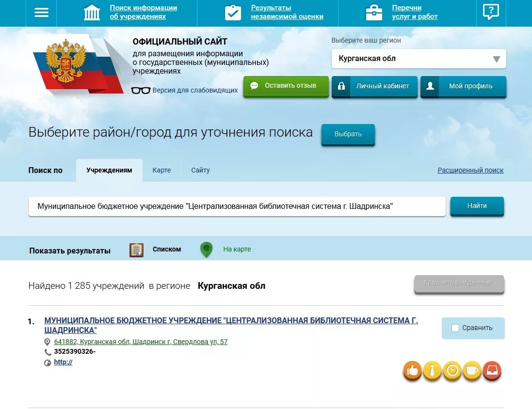Switch to the Карте search tab
The image size is (532, 409).
pyautogui.click(x=161, y=170)
